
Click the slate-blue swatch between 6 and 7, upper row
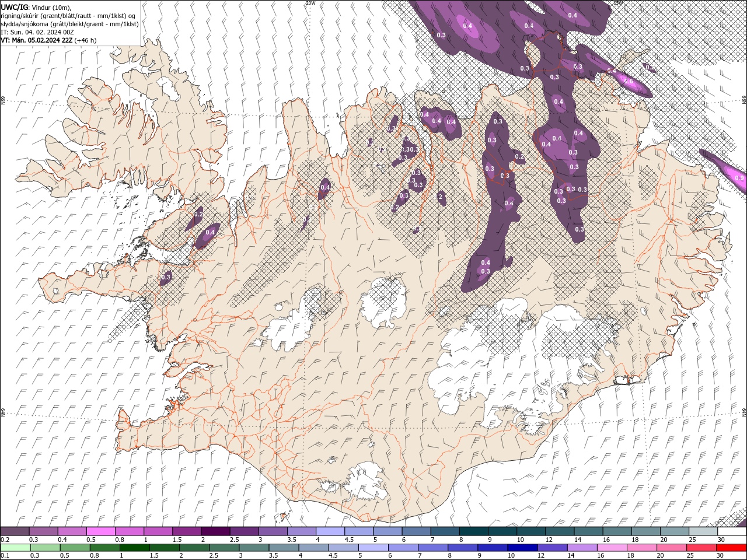[x=416, y=531]
